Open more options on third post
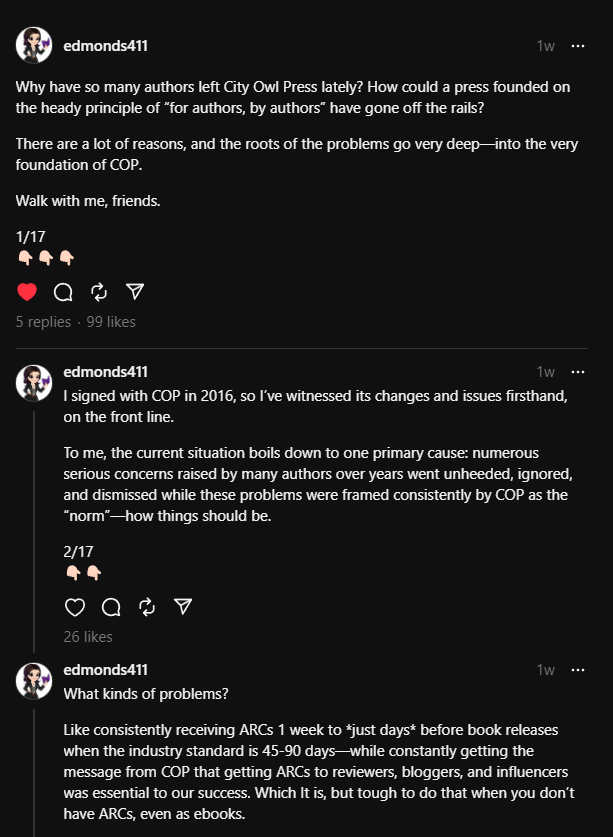 click(578, 670)
